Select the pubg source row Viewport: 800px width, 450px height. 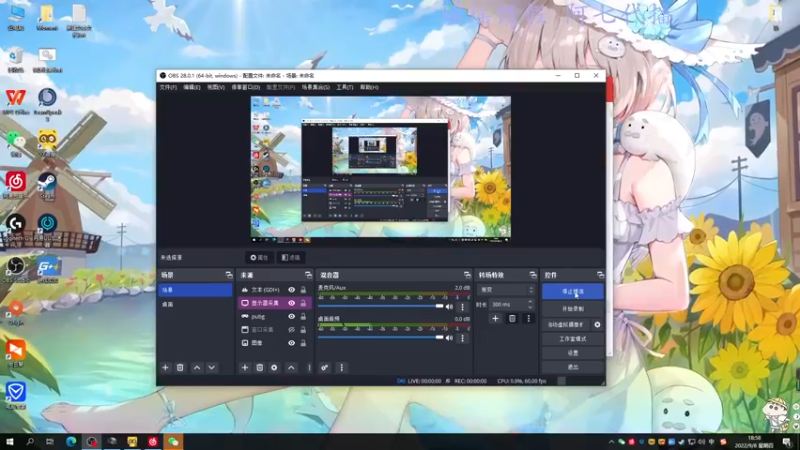[275, 316]
